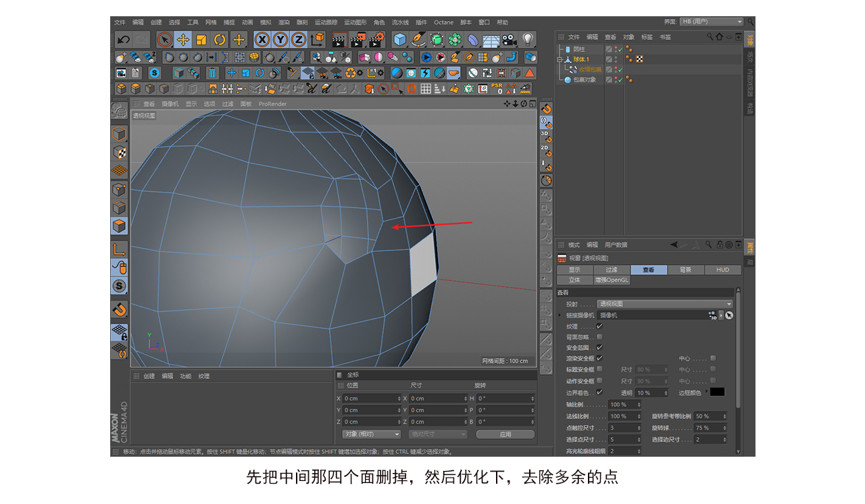Select Polygon mode in left sidebar
The height and width of the screenshot is (504, 865).
(120, 226)
